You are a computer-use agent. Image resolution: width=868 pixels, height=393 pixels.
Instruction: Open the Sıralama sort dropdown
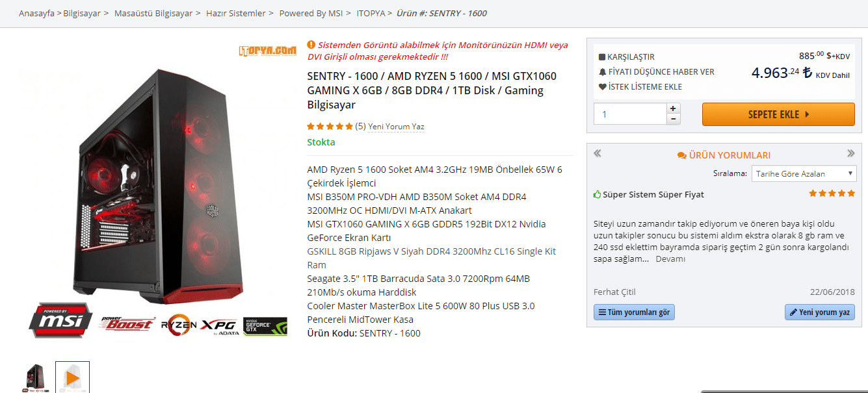[804, 173]
